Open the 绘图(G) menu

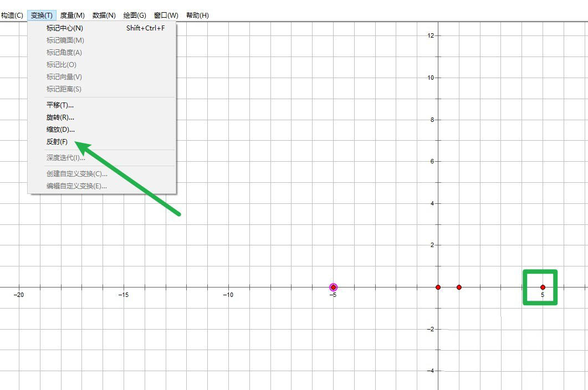click(x=135, y=16)
